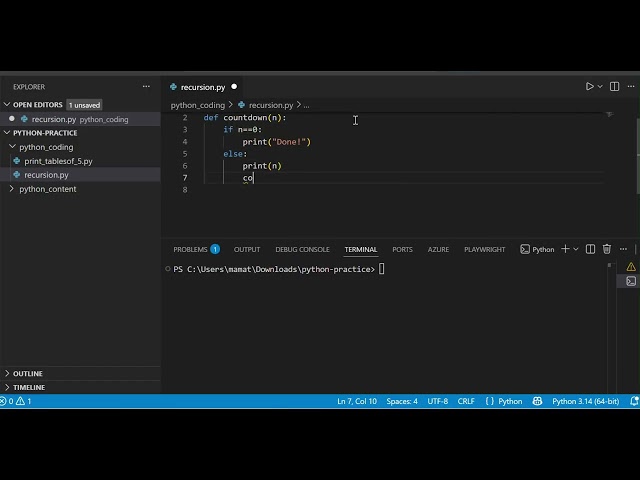640x480 pixels.
Task: Switch to Debug Console tab
Action: pos(302,249)
